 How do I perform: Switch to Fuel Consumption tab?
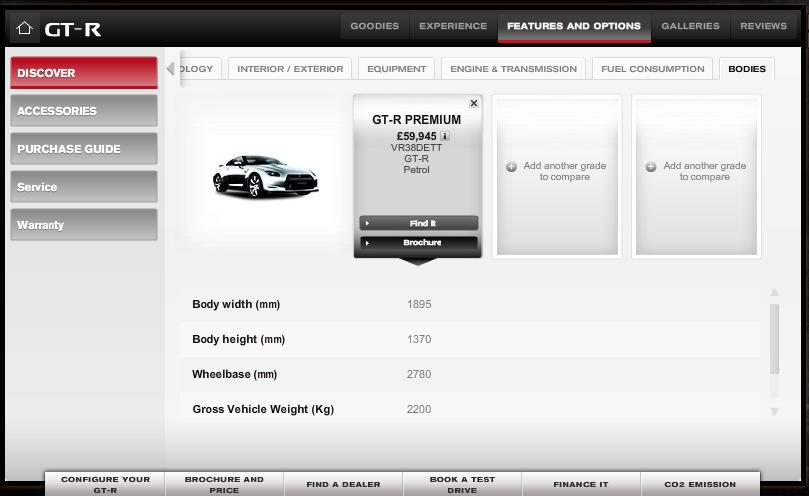(653, 69)
